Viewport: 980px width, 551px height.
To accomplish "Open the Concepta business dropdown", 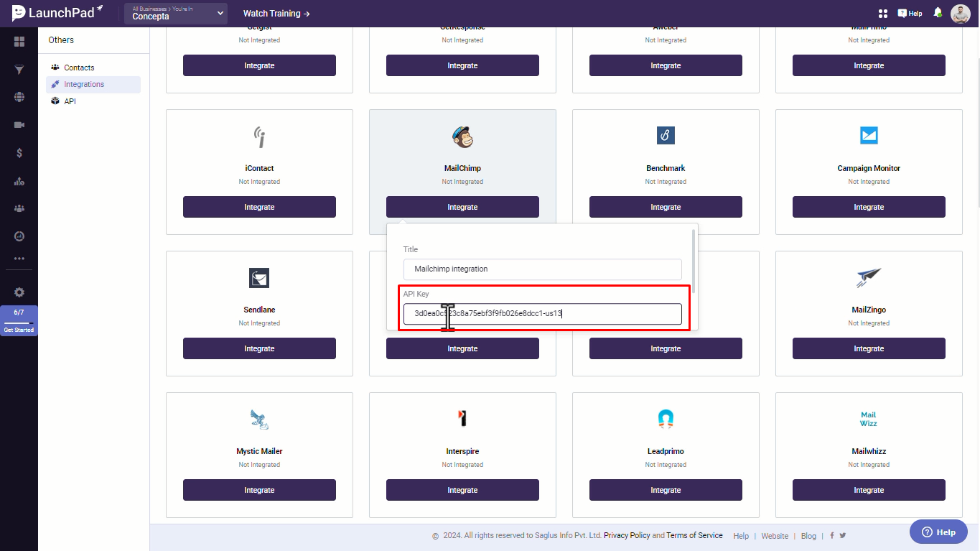I will (175, 14).
